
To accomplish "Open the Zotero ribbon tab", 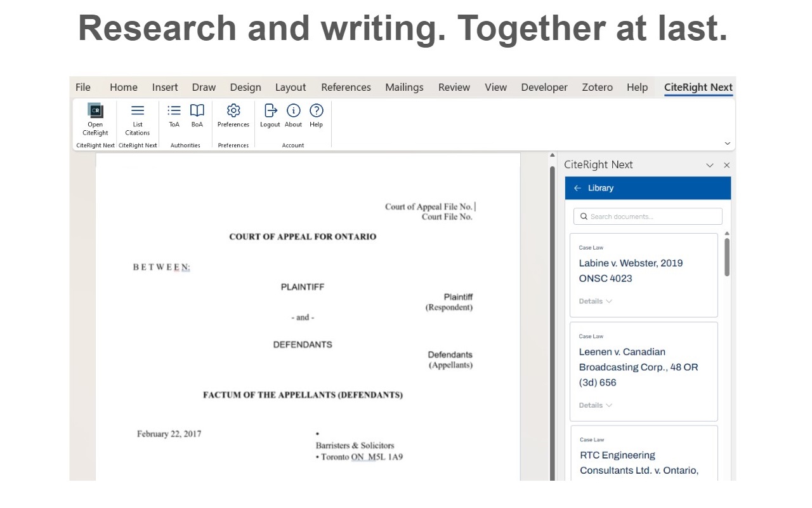I will click(x=598, y=88).
